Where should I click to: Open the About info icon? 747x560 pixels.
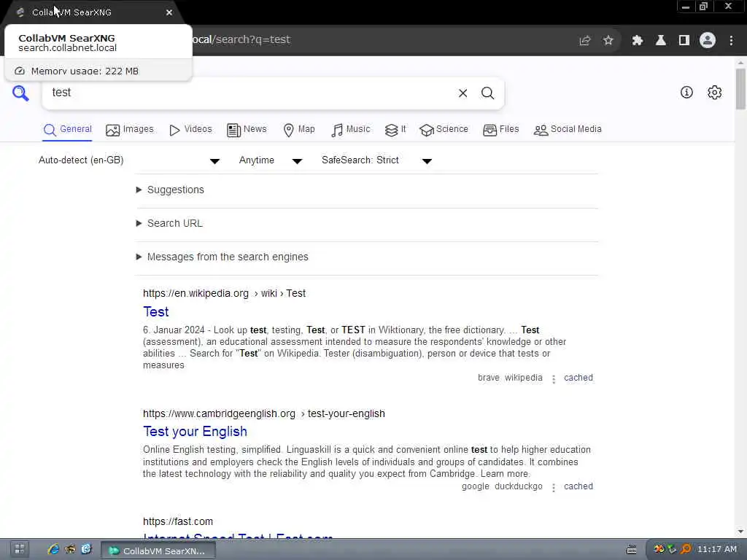(686, 93)
